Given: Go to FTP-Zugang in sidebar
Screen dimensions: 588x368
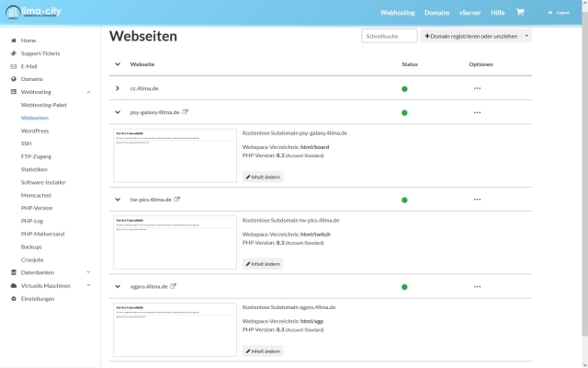Looking at the screenshot, I should click(x=37, y=156).
